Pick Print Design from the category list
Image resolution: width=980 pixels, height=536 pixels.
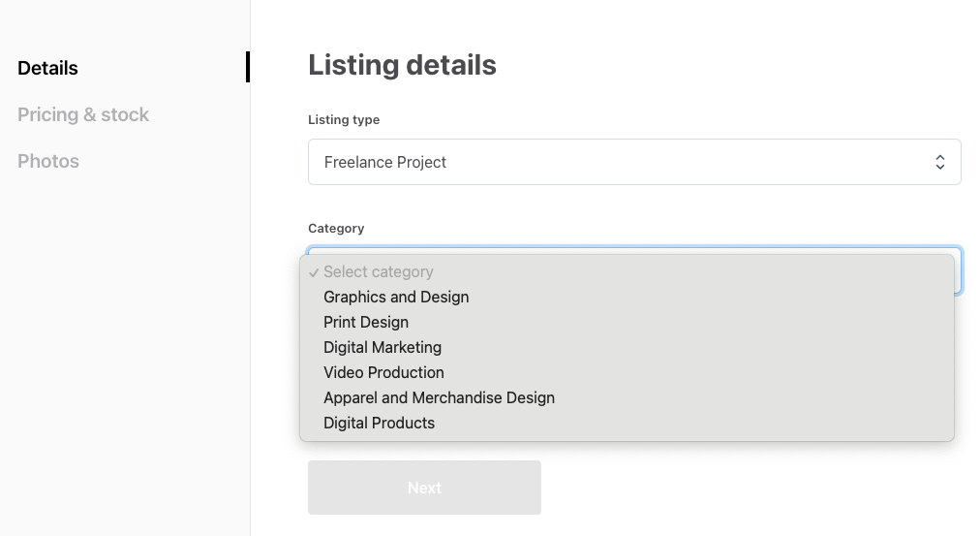point(366,323)
